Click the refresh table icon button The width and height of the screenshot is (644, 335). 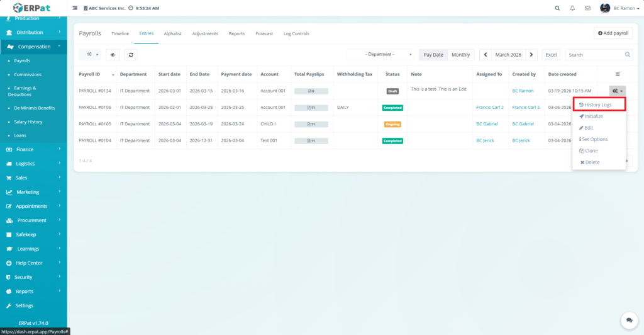131,55
